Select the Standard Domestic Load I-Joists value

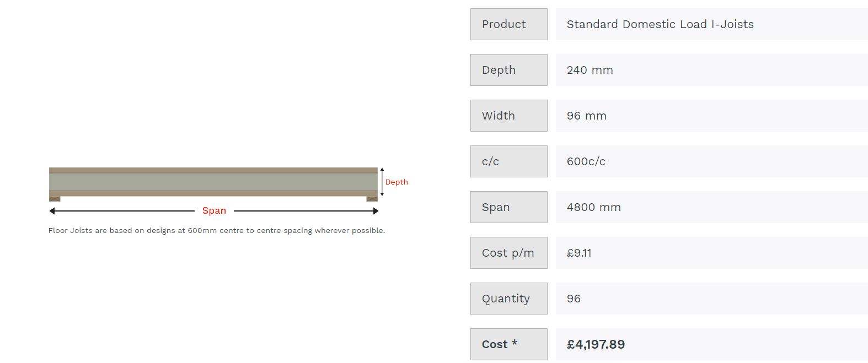660,24
